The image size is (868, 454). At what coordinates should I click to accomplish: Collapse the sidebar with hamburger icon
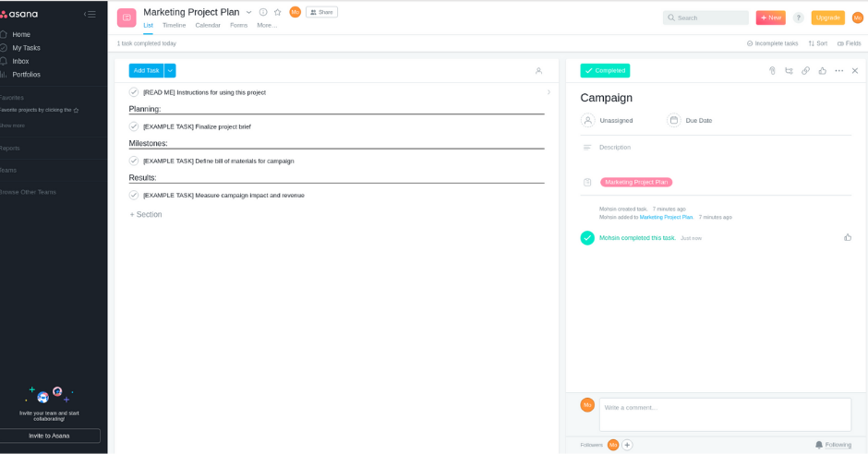pos(90,14)
